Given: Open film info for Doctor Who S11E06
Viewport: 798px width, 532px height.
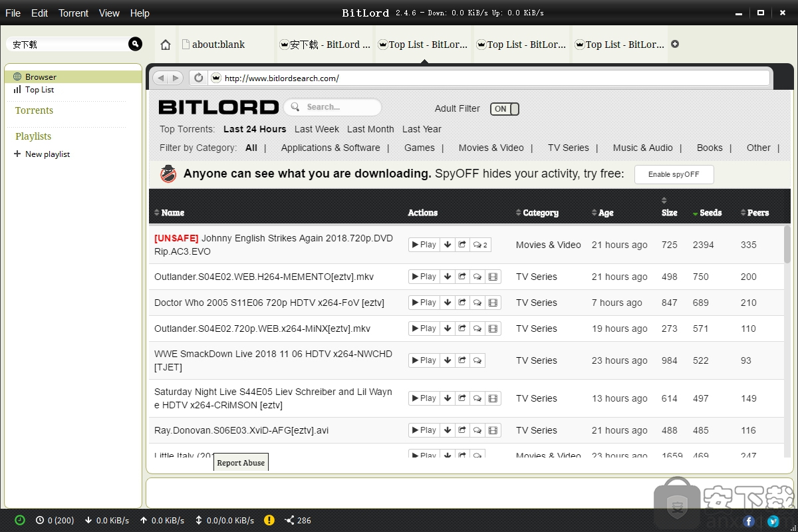Looking at the screenshot, I should (493, 303).
